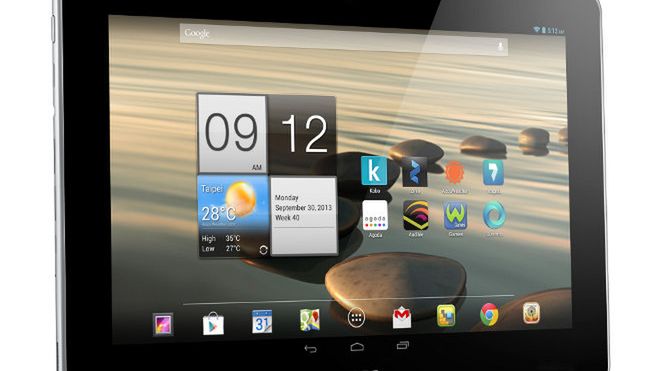Open the yellow file manager app
Viewport: 660px width, 371px height.
(446, 316)
